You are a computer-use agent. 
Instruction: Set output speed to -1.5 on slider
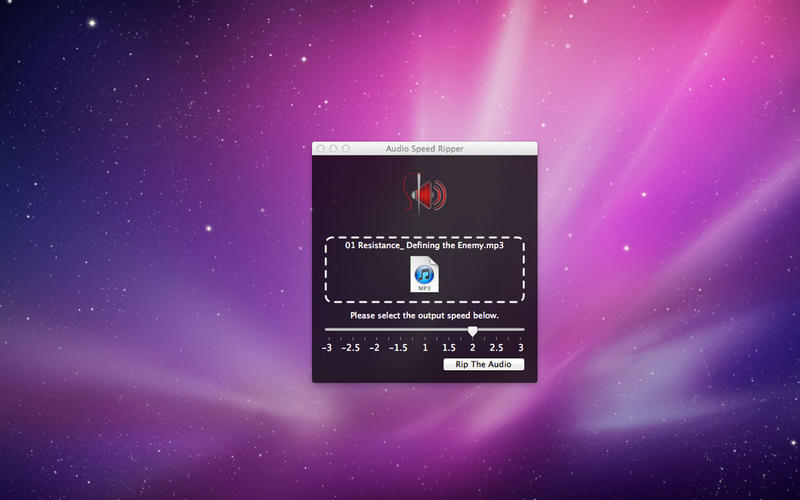click(400, 331)
